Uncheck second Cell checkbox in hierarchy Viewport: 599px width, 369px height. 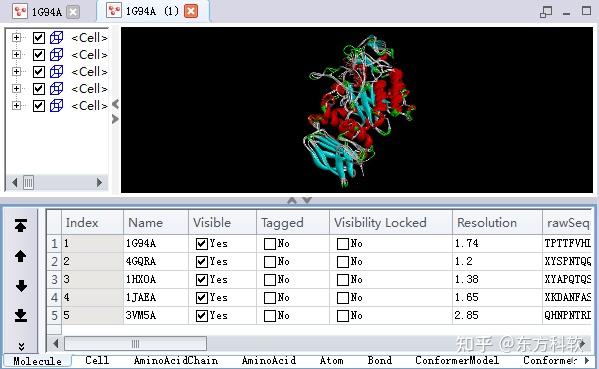click(x=39, y=55)
